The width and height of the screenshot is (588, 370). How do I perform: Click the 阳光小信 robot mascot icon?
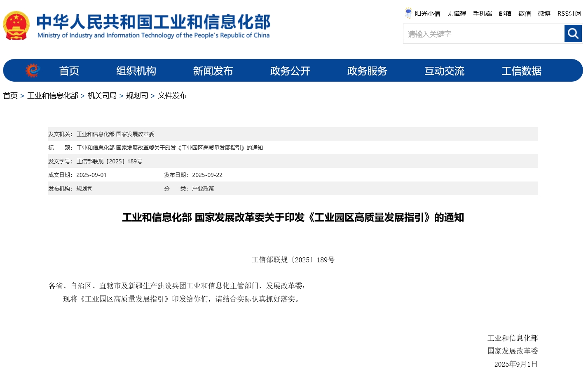pyautogui.click(x=408, y=13)
